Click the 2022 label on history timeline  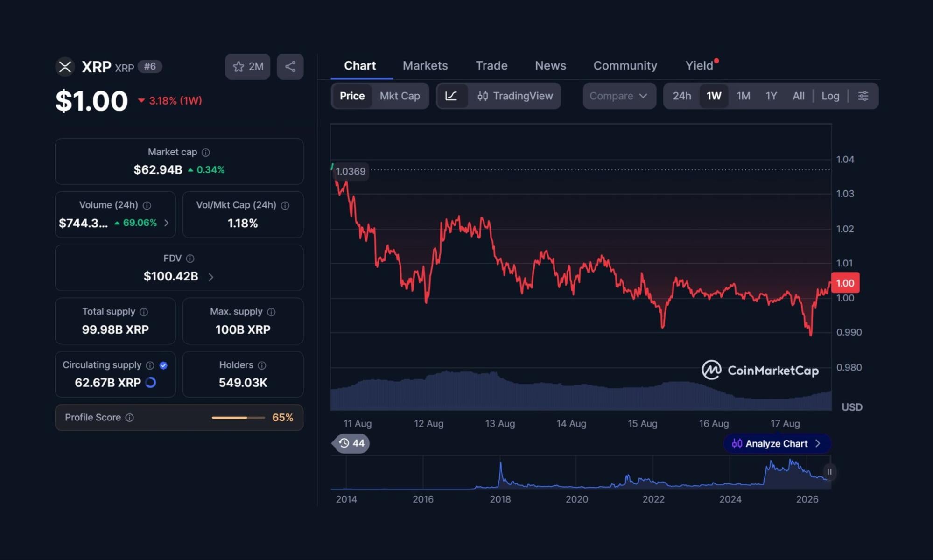653,499
